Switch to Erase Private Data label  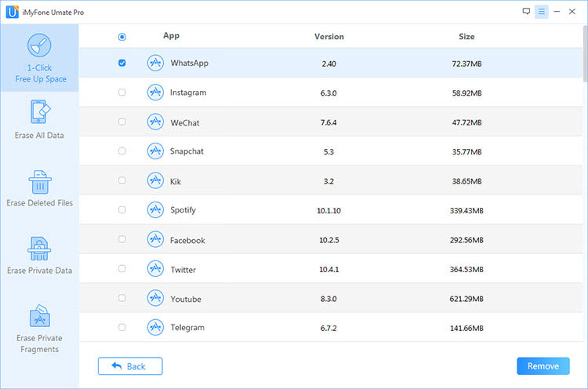click(x=39, y=271)
